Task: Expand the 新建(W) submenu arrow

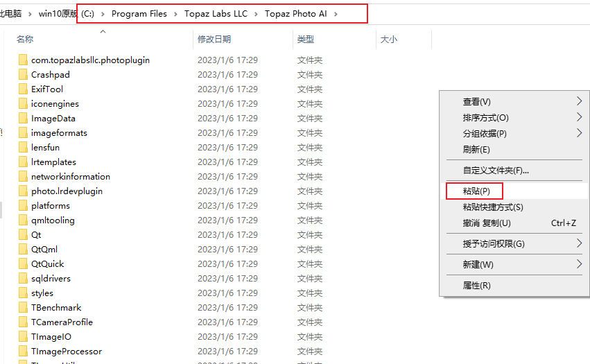Action: coord(579,264)
